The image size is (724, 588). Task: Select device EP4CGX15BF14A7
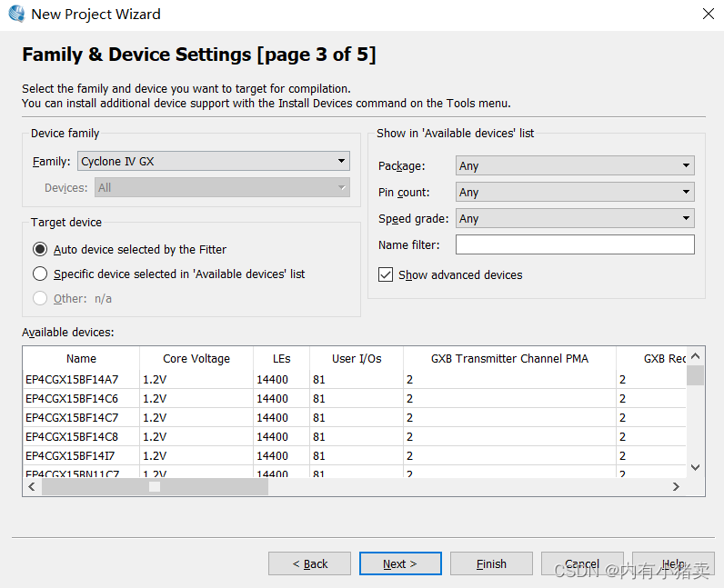[x=72, y=379]
